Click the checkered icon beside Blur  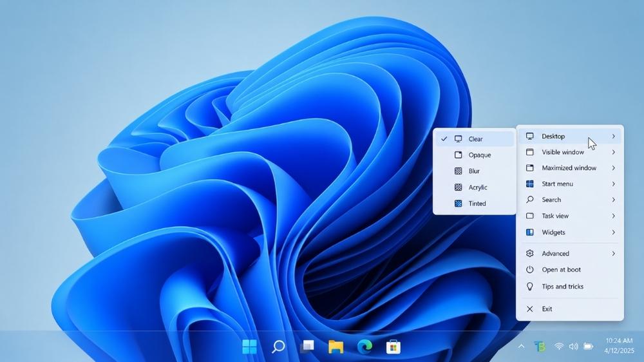(x=458, y=171)
